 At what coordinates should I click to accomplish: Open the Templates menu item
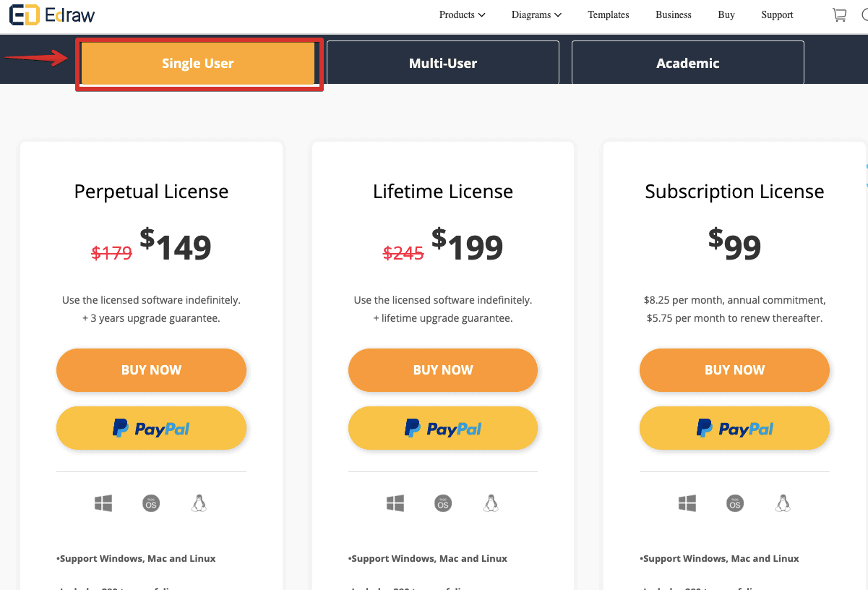(609, 15)
